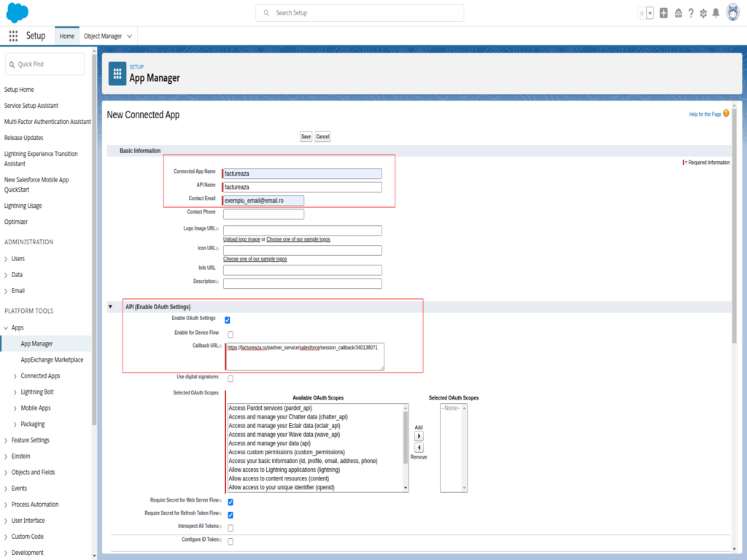Expand the Apps section in the sidebar
The width and height of the screenshot is (747, 560).
click(16, 327)
